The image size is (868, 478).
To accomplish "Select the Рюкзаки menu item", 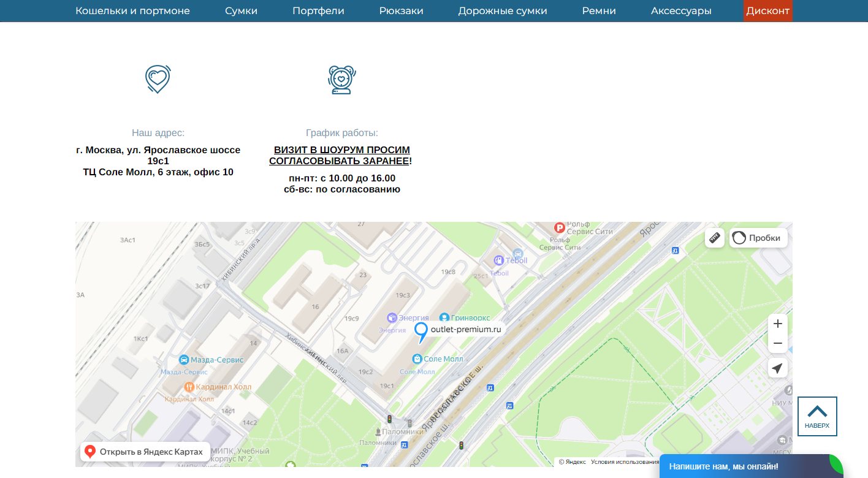I will [x=401, y=11].
